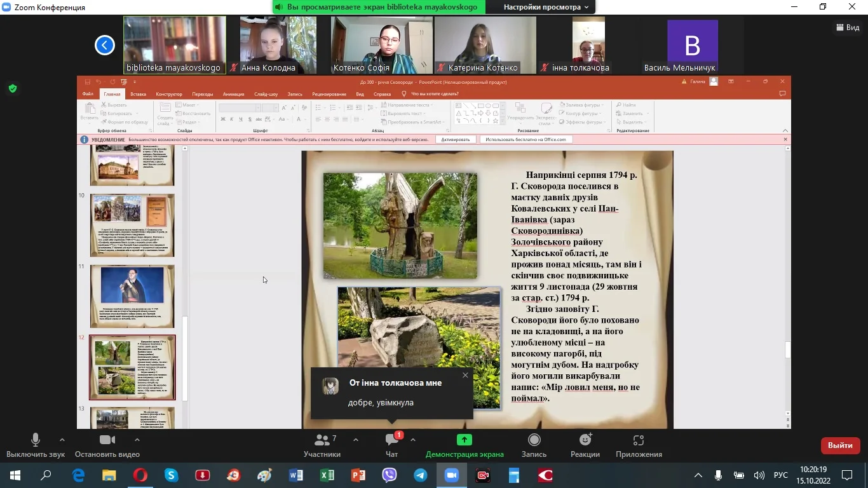868x488 pixels.
Task: Select slide 10 thumbnail in the slide panel
Action: click(132, 225)
